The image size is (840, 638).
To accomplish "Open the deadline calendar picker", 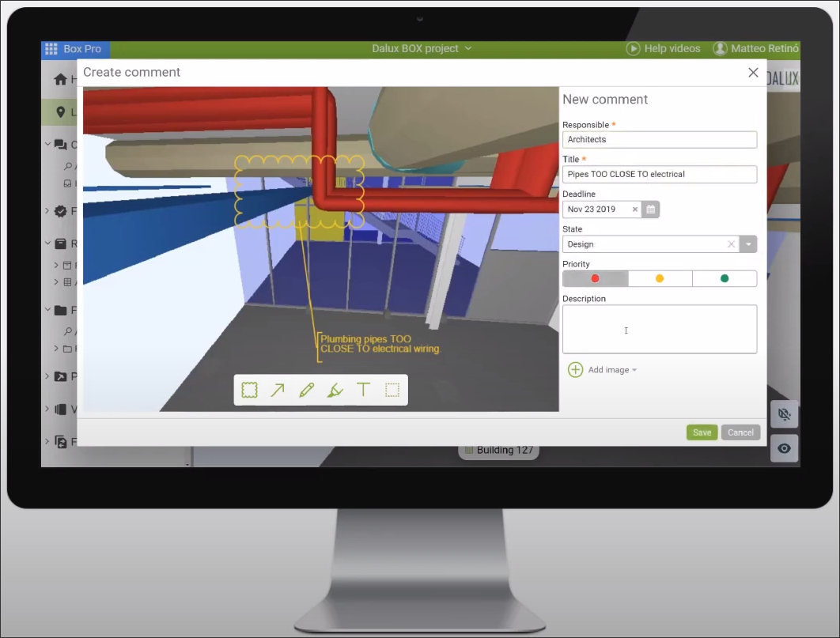I will (650, 210).
